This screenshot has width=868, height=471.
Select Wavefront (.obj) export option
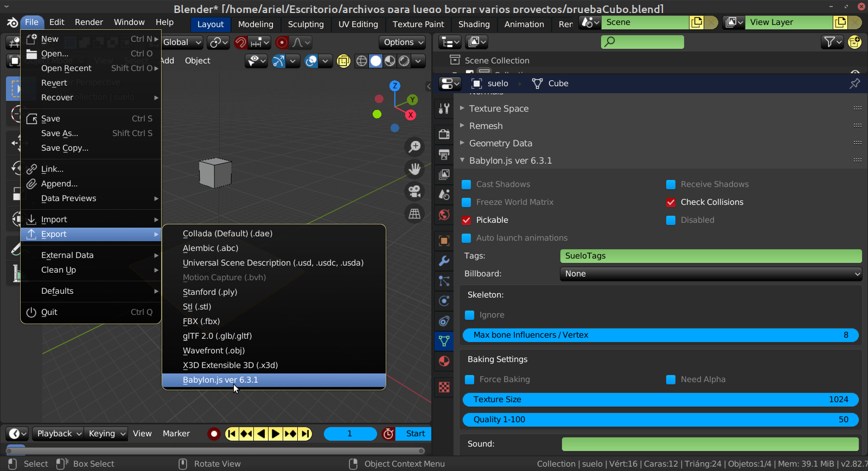(274, 351)
